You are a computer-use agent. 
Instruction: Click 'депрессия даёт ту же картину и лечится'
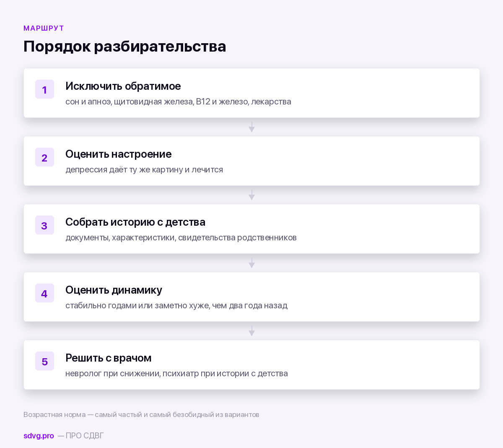144,170
